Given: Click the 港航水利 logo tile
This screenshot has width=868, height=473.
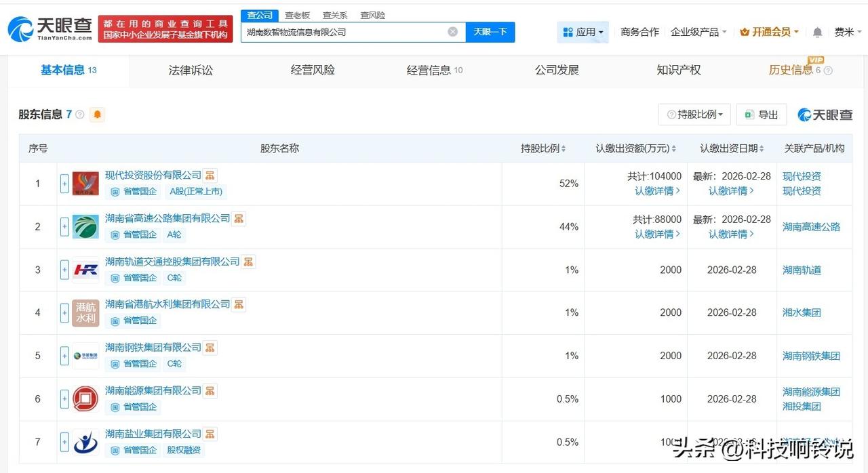Looking at the screenshot, I should click(85, 312).
